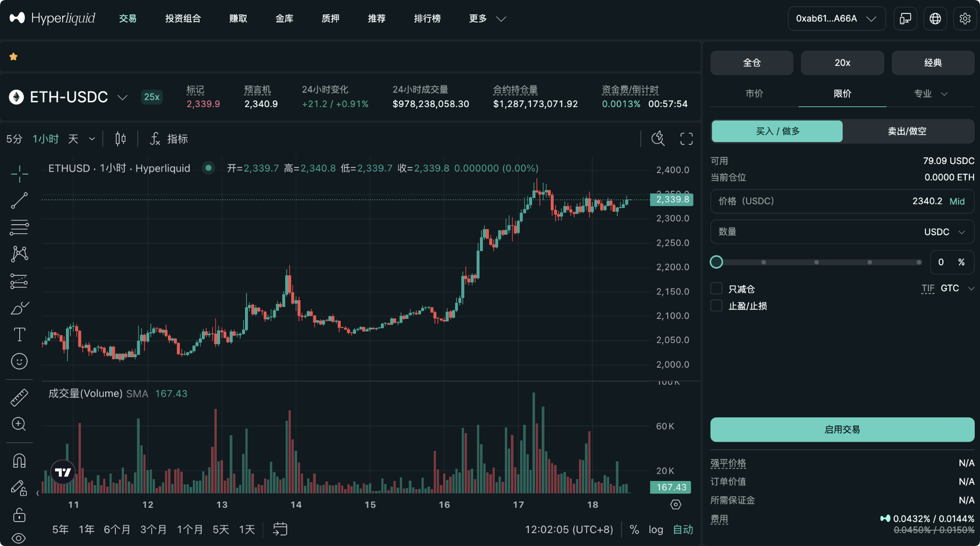Activate the magnet snapping tool
980x546 pixels.
[x=19, y=460]
